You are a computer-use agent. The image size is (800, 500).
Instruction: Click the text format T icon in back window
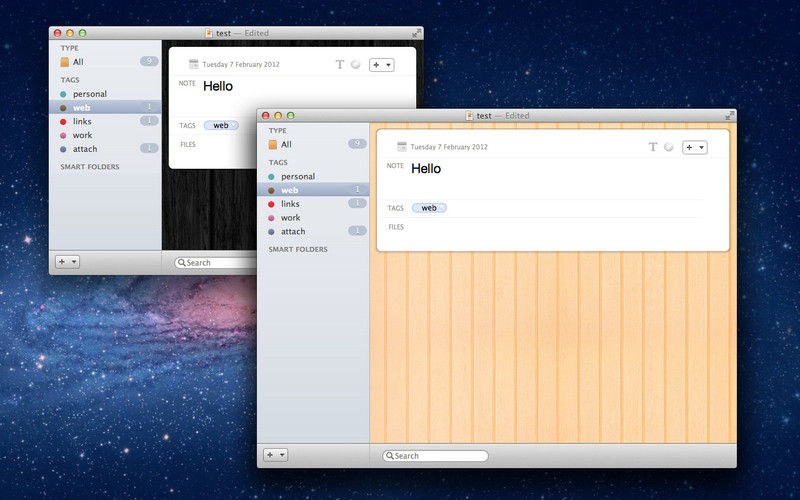(x=340, y=64)
